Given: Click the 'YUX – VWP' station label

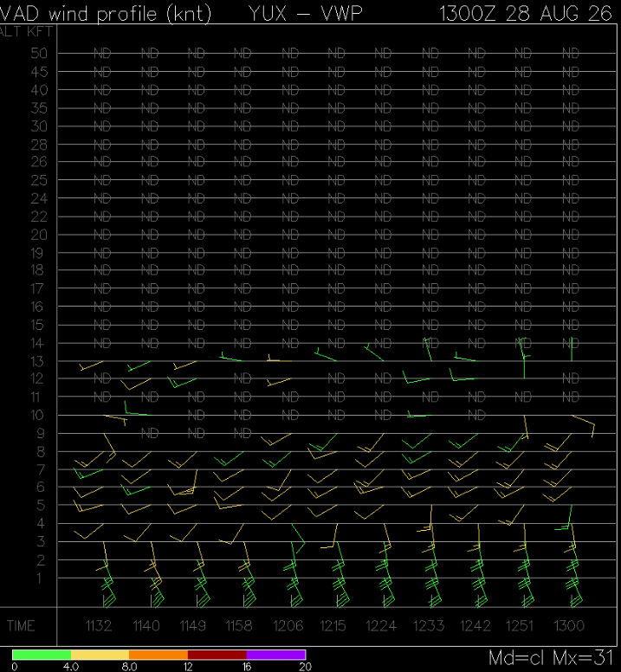Looking at the screenshot, I should (305, 14).
